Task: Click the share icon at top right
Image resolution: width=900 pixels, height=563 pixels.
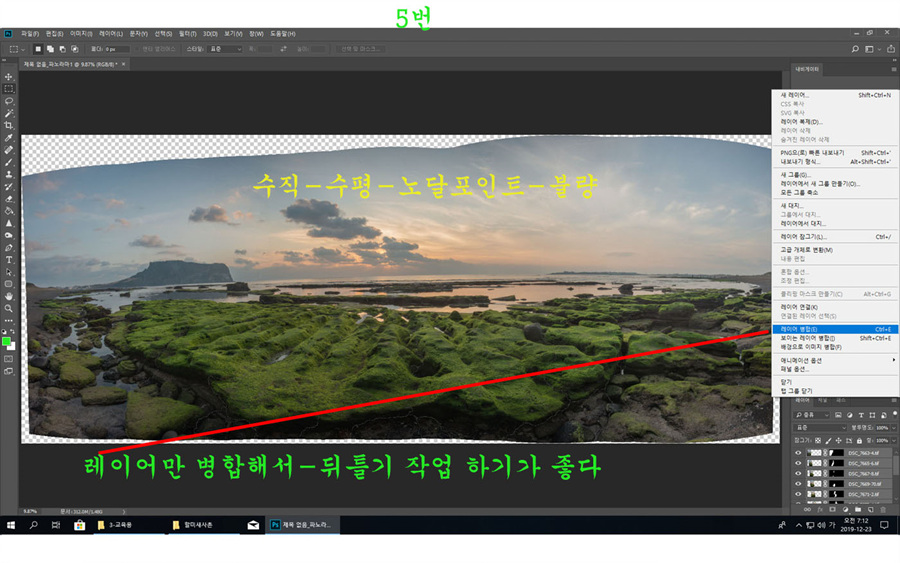Action: tap(891, 49)
